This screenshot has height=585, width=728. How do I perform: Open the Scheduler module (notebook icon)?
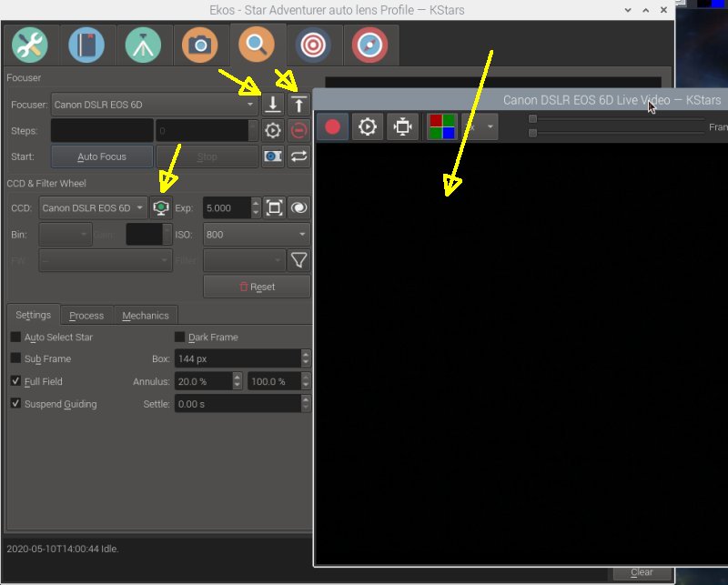click(86, 45)
